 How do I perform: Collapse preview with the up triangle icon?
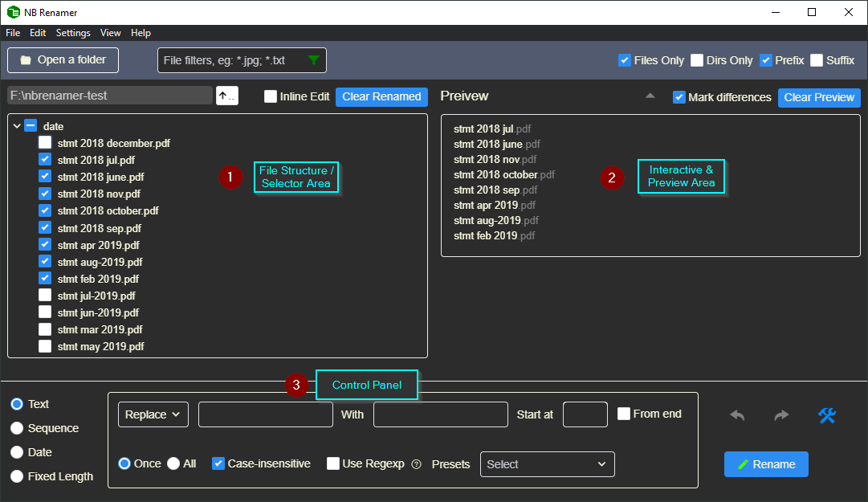[x=650, y=96]
